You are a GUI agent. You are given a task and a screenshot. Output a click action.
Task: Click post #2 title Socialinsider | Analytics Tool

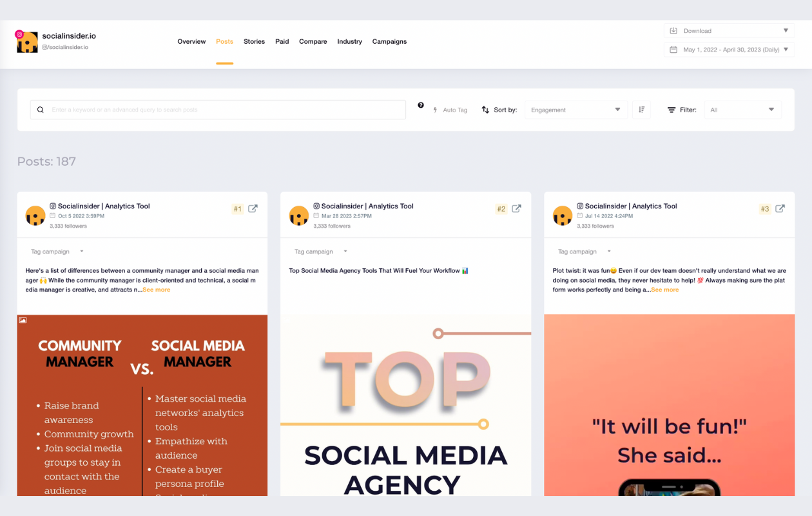pyautogui.click(x=367, y=206)
